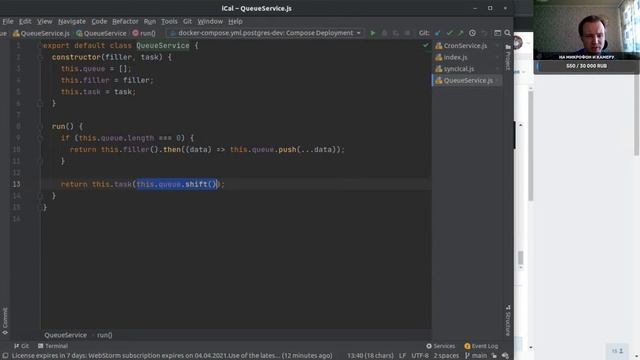Open the Git menu
The width and height of the screenshot is (640, 360).
187,21
